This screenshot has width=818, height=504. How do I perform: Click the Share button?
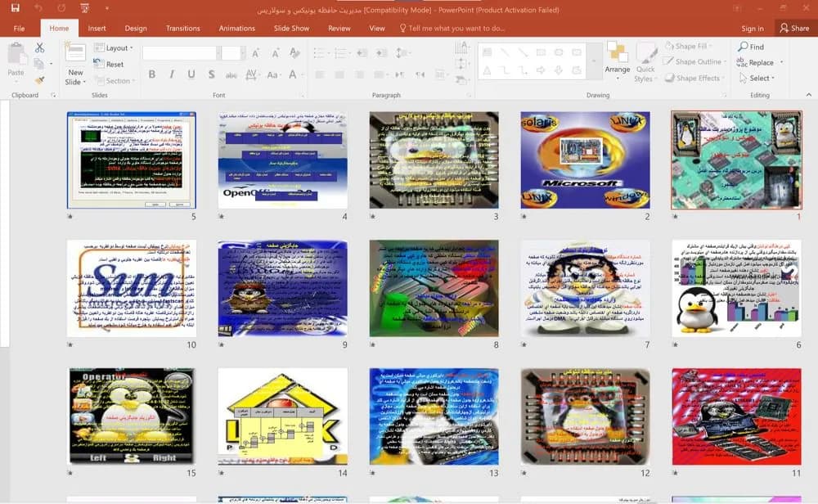pos(794,28)
